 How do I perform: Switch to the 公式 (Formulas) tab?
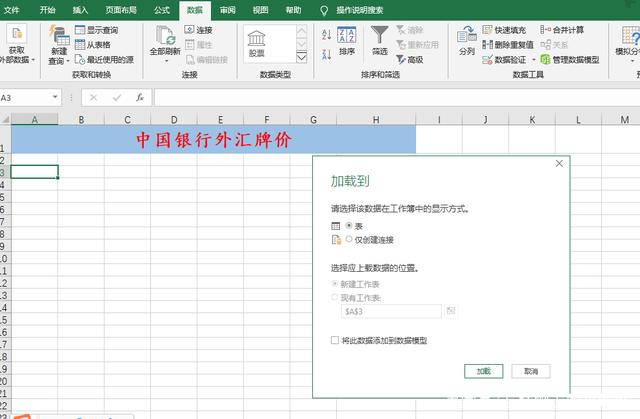click(x=162, y=9)
